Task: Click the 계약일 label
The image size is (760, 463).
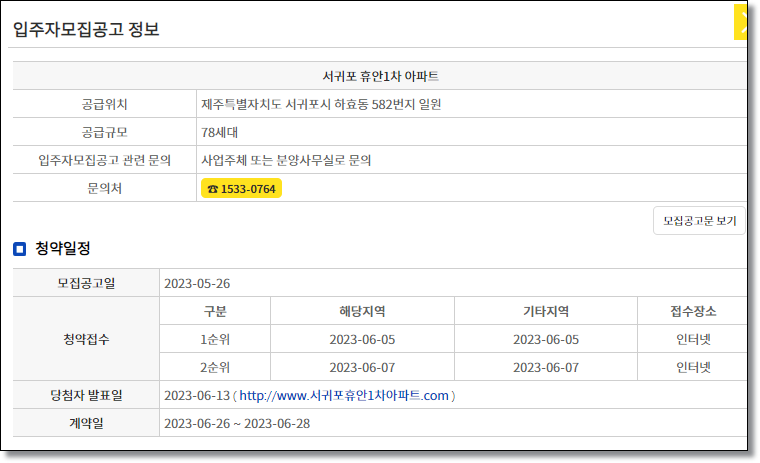Action: [x=86, y=423]
